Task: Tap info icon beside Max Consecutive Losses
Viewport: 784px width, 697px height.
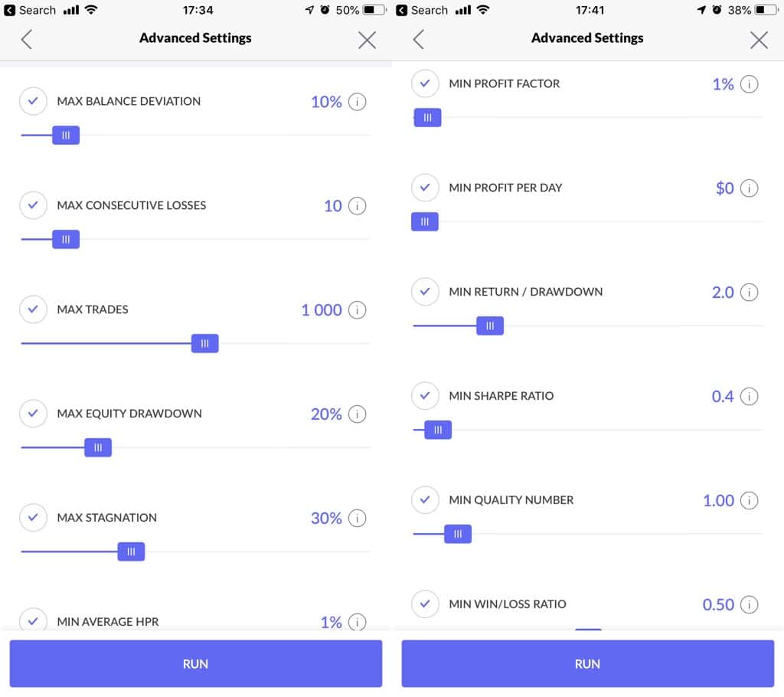Action: [x=357, y=206]
